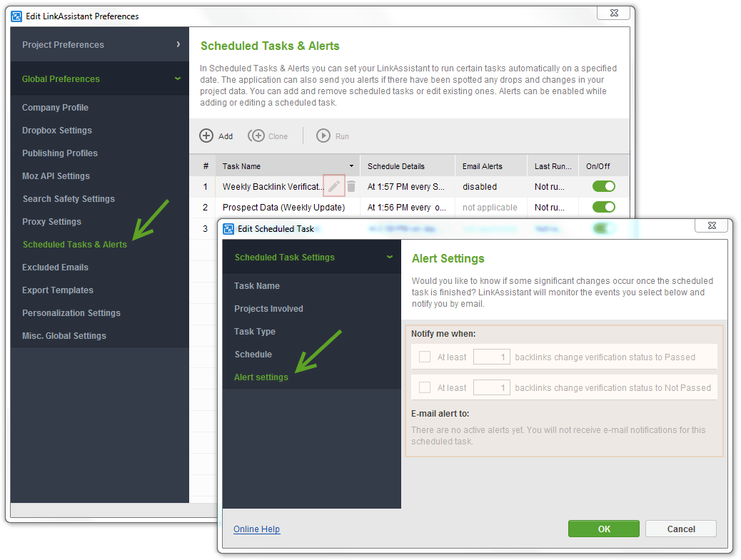The width and height of the screenshot is (741, 560).
Task: Open Moz API Settings
Action: point(56,176)
